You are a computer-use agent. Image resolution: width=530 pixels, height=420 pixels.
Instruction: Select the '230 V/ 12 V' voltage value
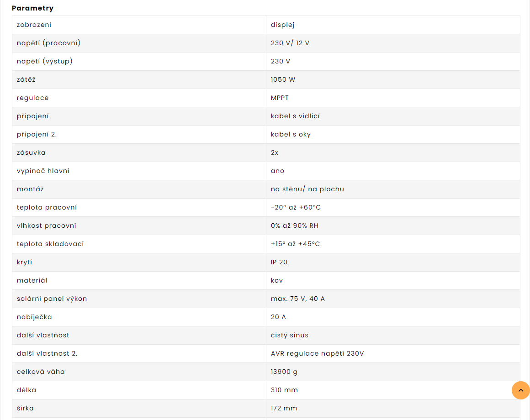[x=290, y=43]
